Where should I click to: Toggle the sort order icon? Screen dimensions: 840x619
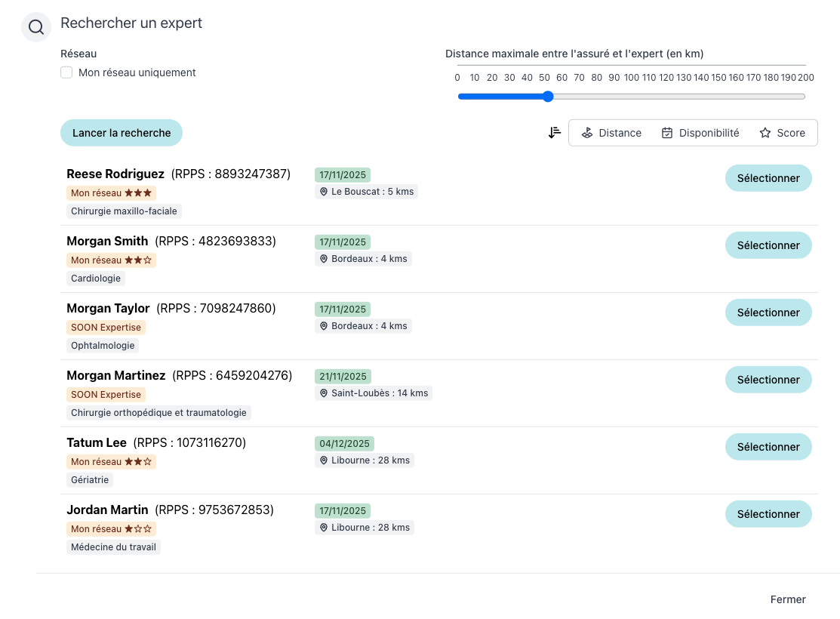coord(555,133)
